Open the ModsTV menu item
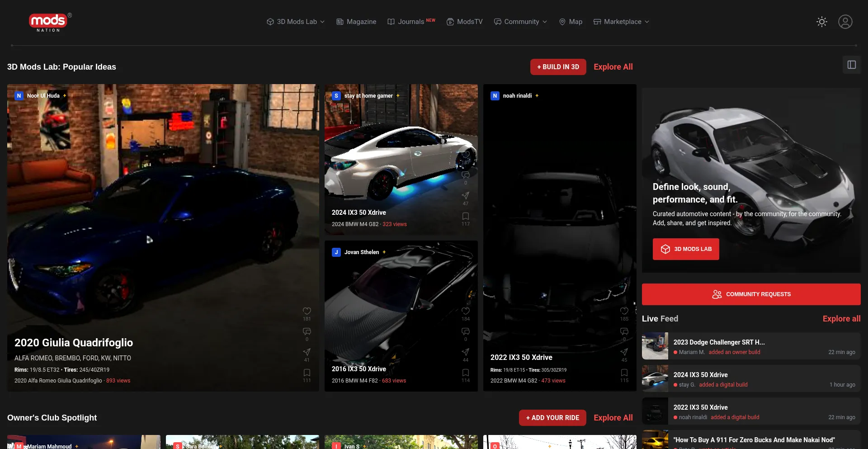868x449 pixels. pyautogui.click(x=465, y=22)
